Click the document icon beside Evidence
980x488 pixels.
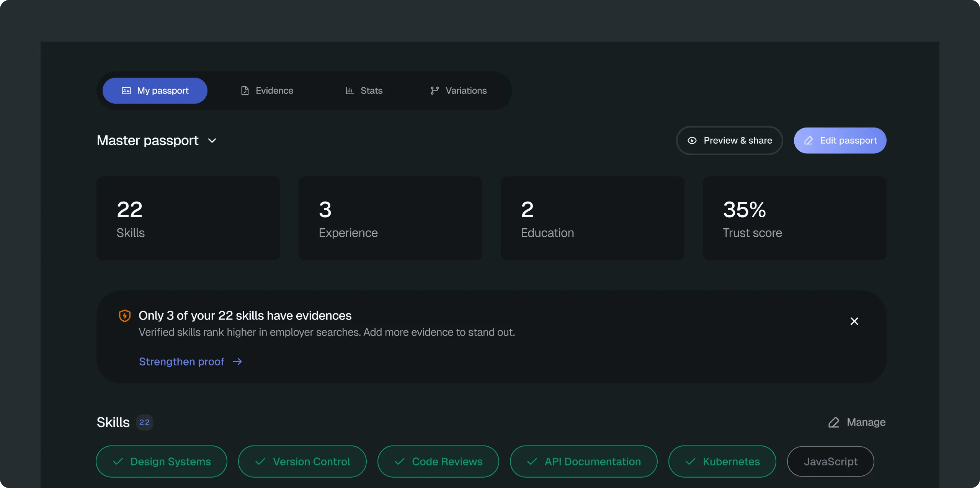click(245, 91)
